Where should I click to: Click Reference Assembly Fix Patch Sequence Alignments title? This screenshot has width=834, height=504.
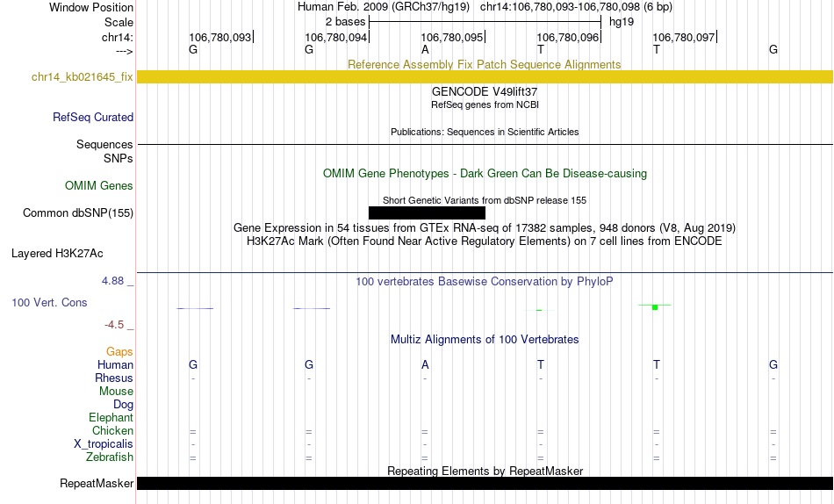click(x=485, y=64)
